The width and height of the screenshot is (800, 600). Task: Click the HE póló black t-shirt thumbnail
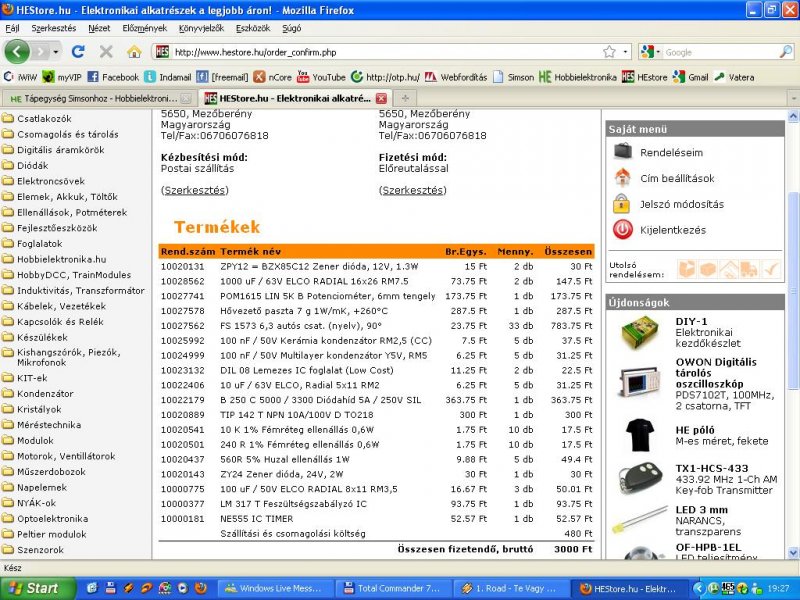(640, 435)
